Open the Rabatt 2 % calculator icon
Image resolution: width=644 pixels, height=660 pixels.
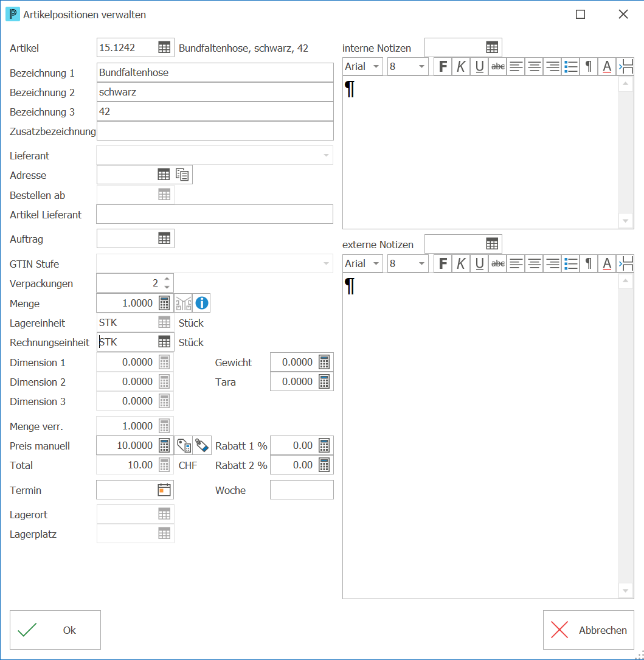click(x=324, y=465)
